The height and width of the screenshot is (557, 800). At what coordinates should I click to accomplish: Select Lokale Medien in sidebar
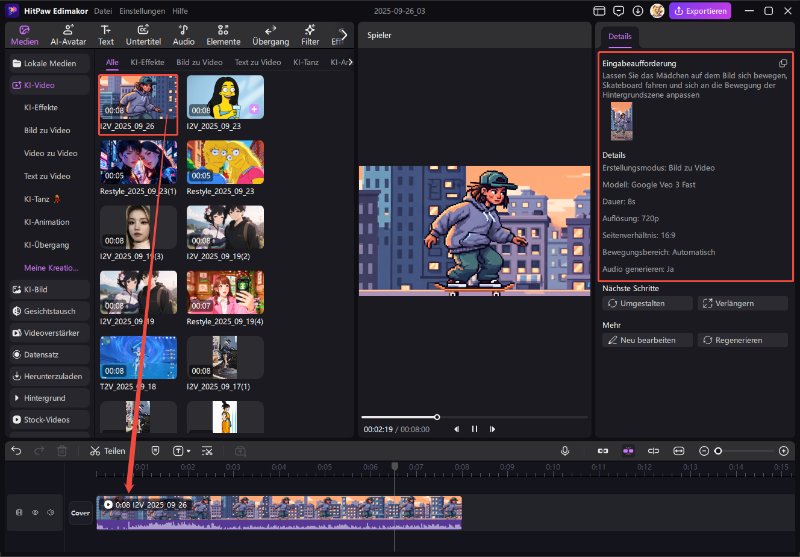coord(49,63)
